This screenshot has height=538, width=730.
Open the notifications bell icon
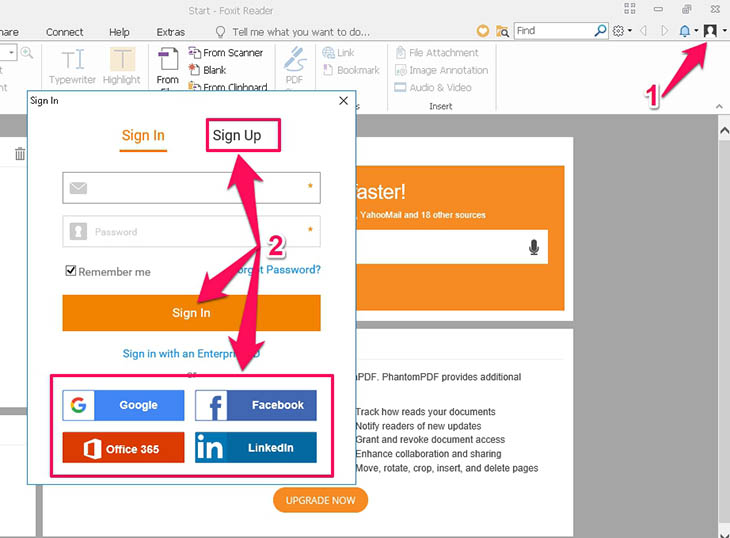pos(684,31)
